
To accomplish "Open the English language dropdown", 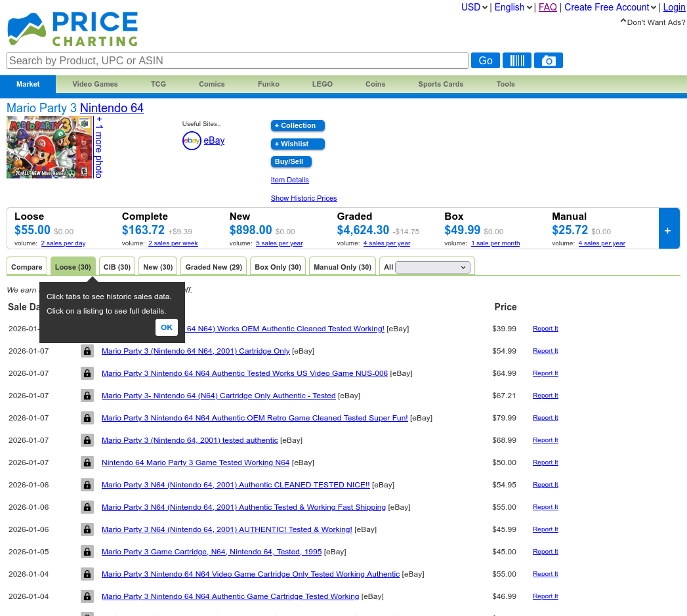I will tap(513, 7).
